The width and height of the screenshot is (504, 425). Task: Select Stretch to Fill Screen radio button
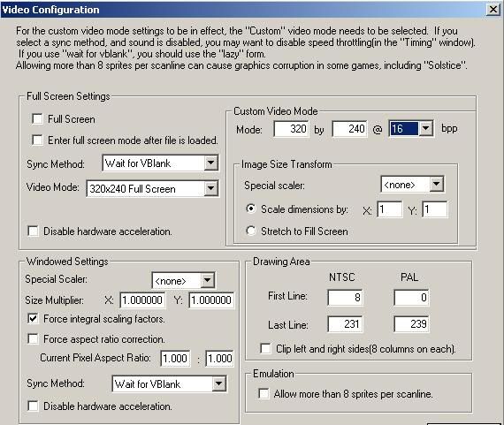tap(251, 231)
